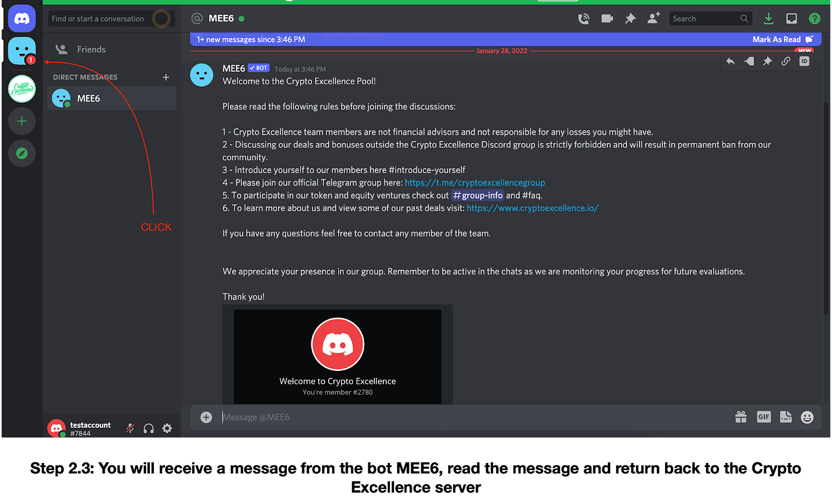Image resolution: width=832 pixels, height=504 pixels.
Task: Open the Telegram group link
Action: pyautogui.click(x=475, y=182)
